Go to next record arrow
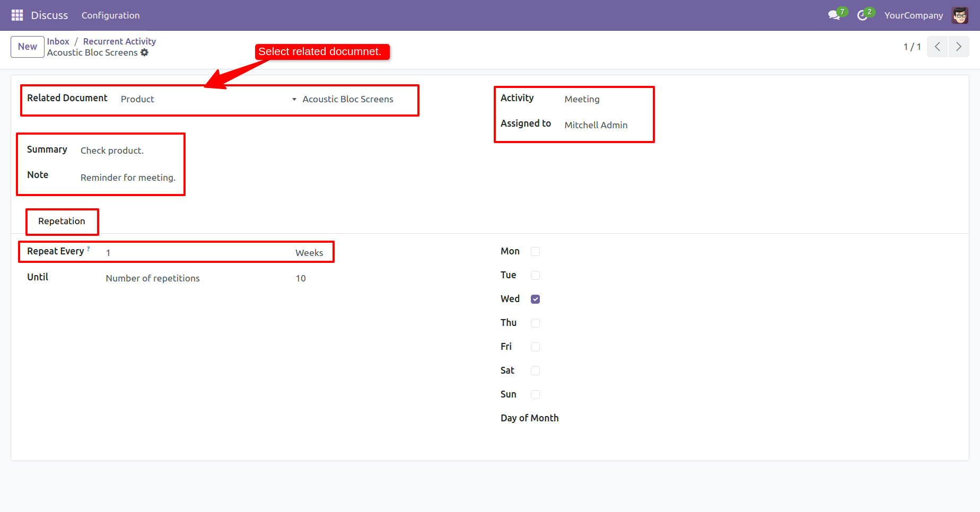Image resolution: width=980 pixels, height=512 pixels. (959, 47)
